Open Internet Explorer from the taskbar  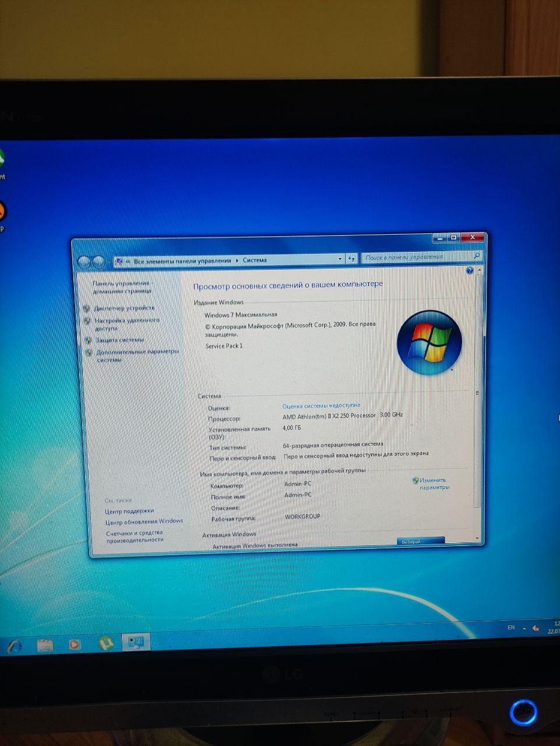15,645
